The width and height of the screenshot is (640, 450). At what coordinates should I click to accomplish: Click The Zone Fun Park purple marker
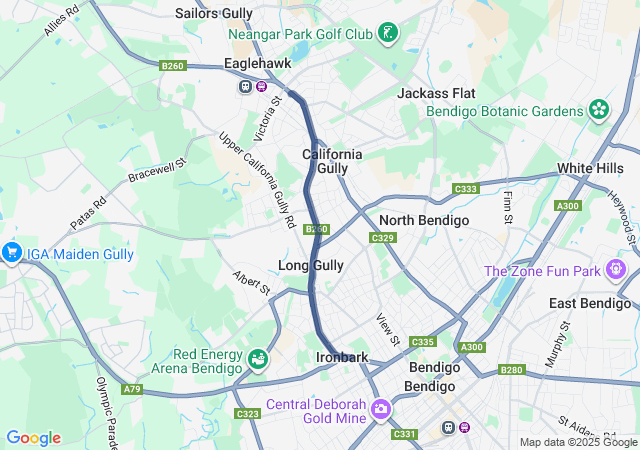[x=615, y=270]
